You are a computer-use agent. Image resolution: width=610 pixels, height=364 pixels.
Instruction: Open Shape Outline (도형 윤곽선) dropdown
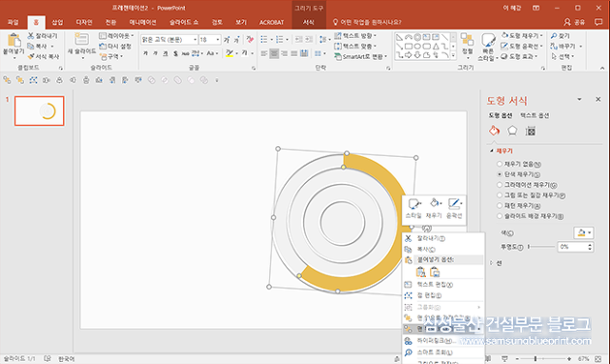pos(522,45)
